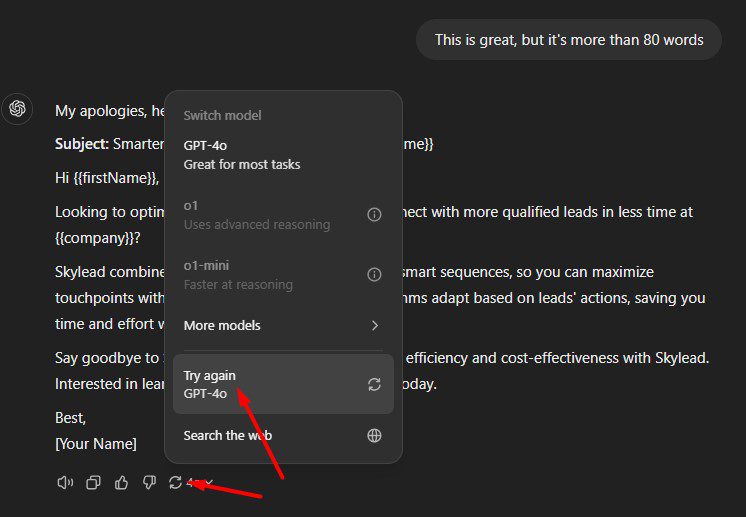Select GPT-4o Great for most tasks
Viewport: 746px width, 517px height.
tap(283, 155)
